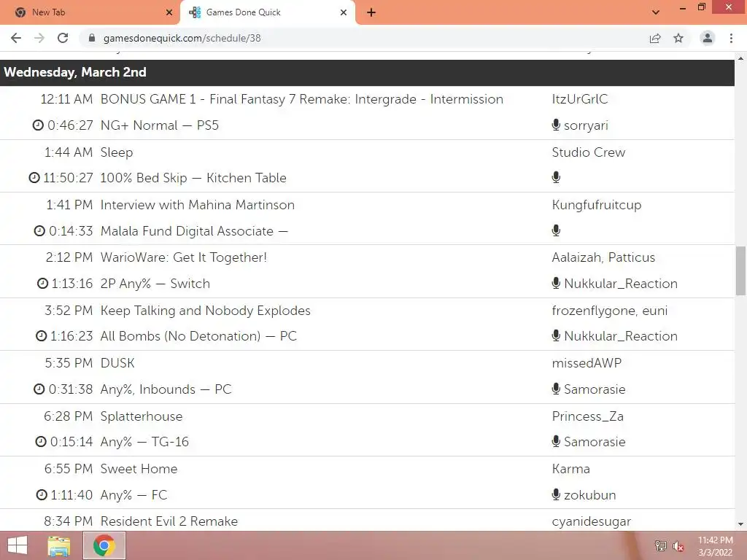Image resolution: width=747 pixels, height=560 pixels.
Task: Open File Explorer from taskbar
Action: coord(58,545)
